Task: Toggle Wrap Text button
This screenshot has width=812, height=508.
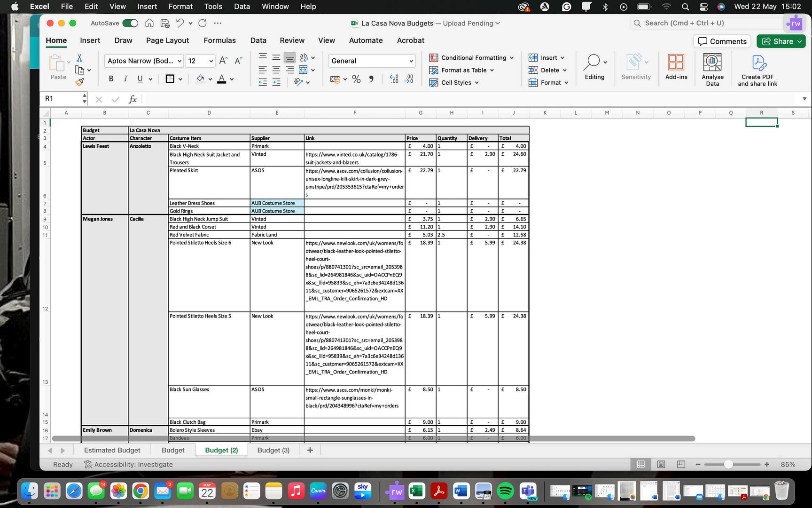Action: pos(304,57)
